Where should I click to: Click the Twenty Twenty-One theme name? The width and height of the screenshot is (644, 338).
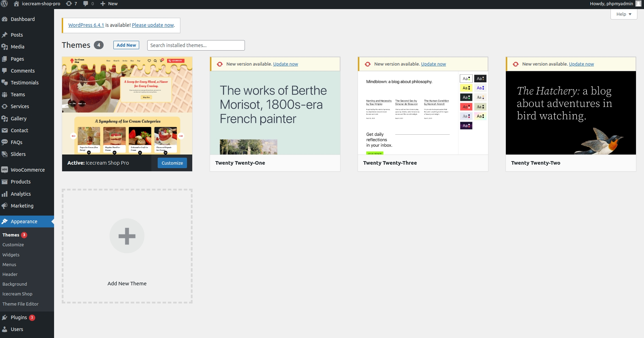pos(240,163)
